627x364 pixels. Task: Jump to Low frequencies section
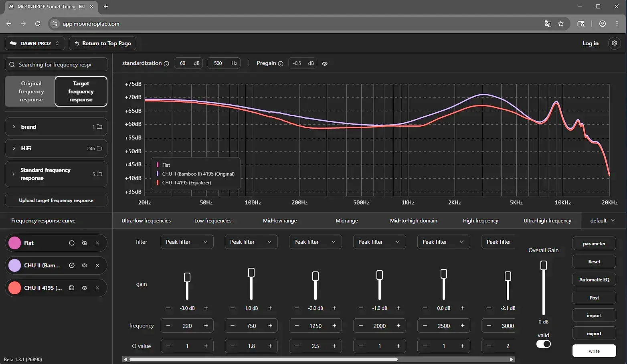click(213, 220)
